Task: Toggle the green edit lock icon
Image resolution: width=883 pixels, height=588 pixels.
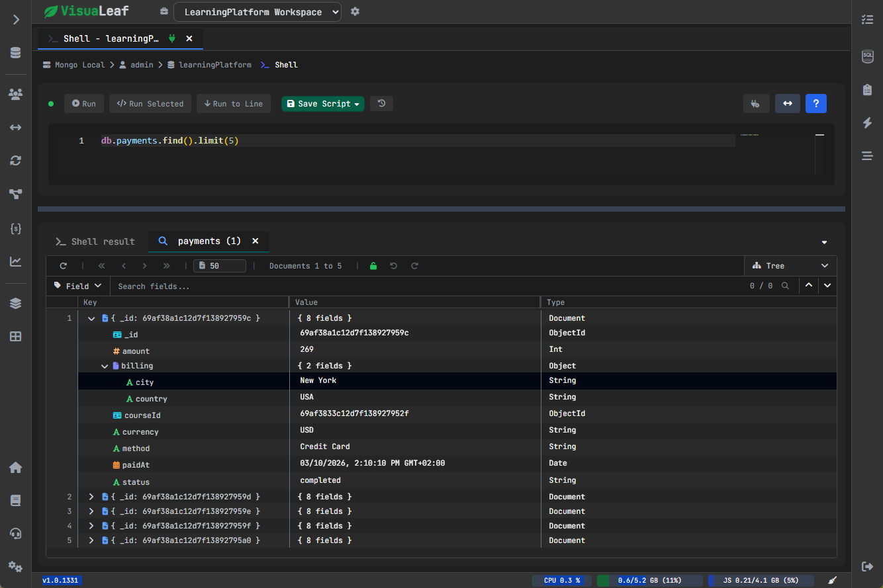Action: coord(373,266)
